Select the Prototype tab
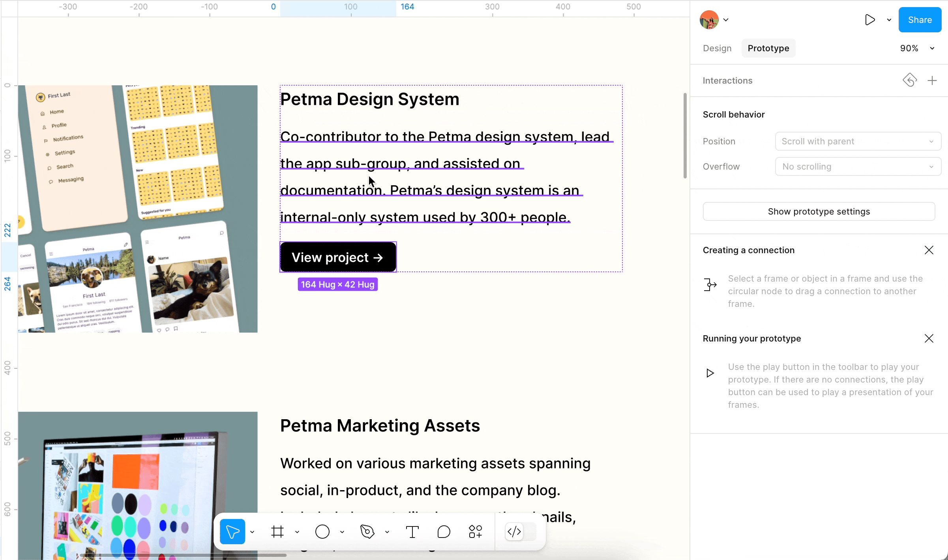The height and width of the screenshot is (560, 948). [x=768, y=48]
